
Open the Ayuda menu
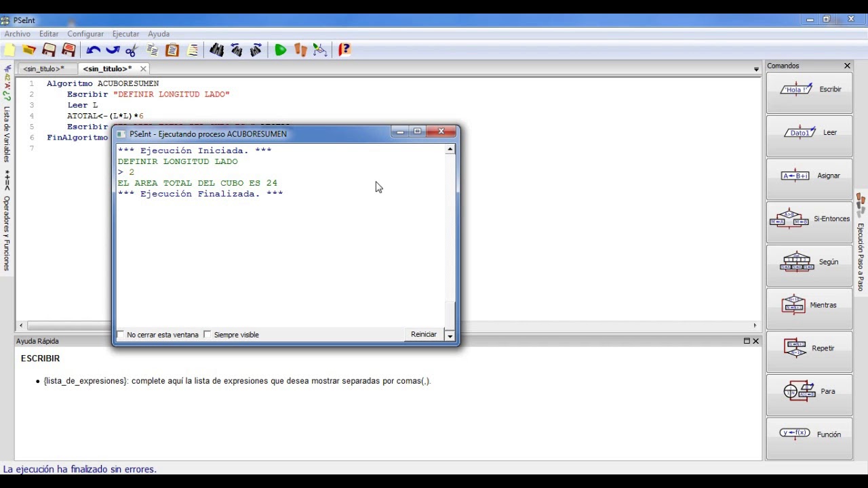[x=159, y=34]
